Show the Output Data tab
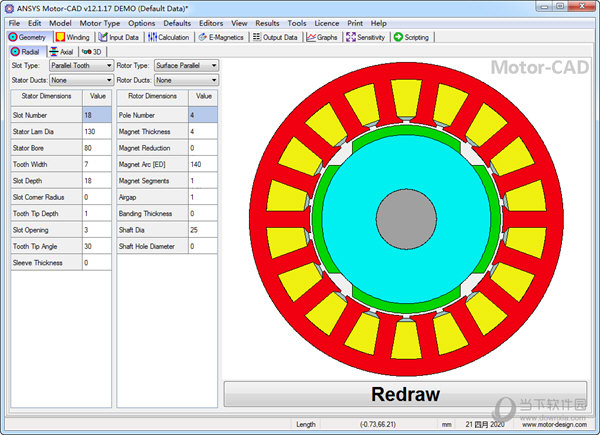This screenshot has height=435, width=600. point(274,37)
